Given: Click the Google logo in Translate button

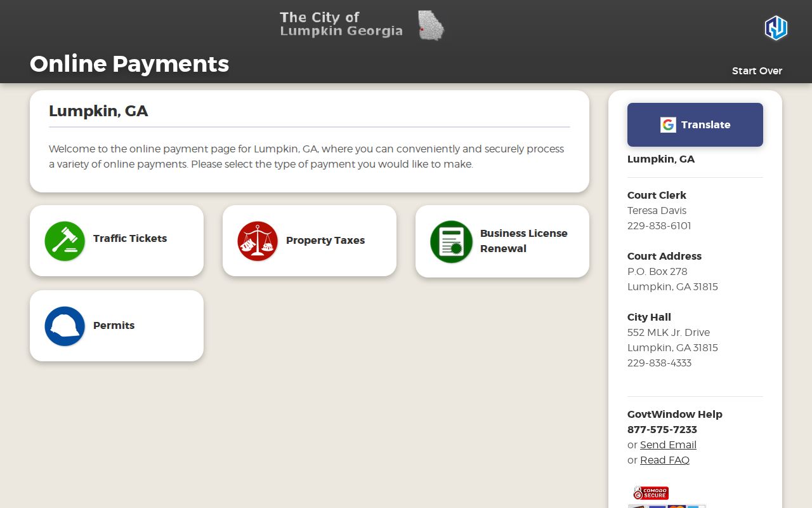Looking at the screenshot, I should tap(668, 125).
